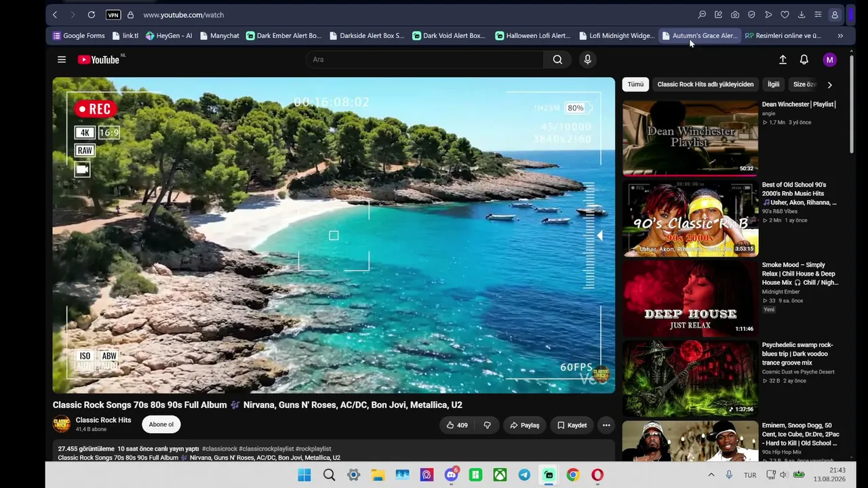Open Discord from the taskbar
The height and width of the screenshot is (488, 868).
point(451,475)
